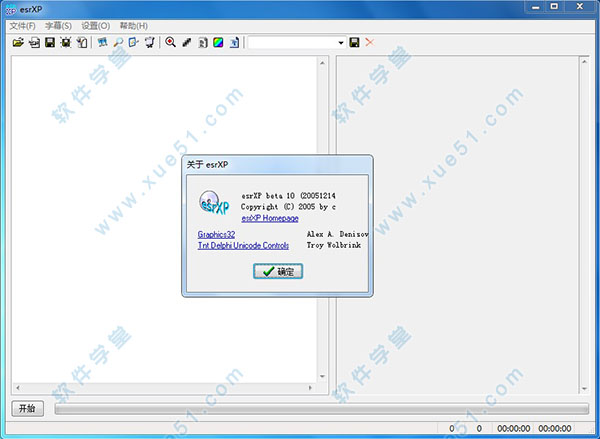Click the floppy save icon next to the combo box

pos(354,42)
